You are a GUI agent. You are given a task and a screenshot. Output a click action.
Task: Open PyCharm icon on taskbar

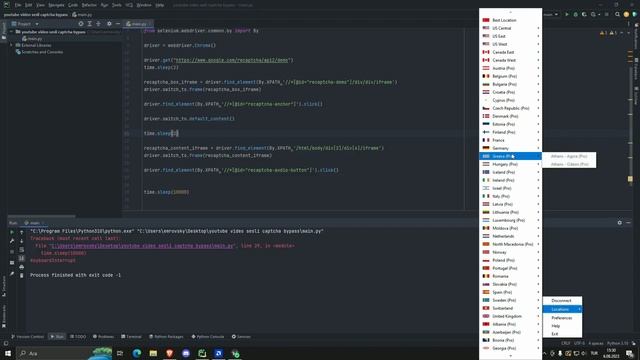[x=202, y=353]
